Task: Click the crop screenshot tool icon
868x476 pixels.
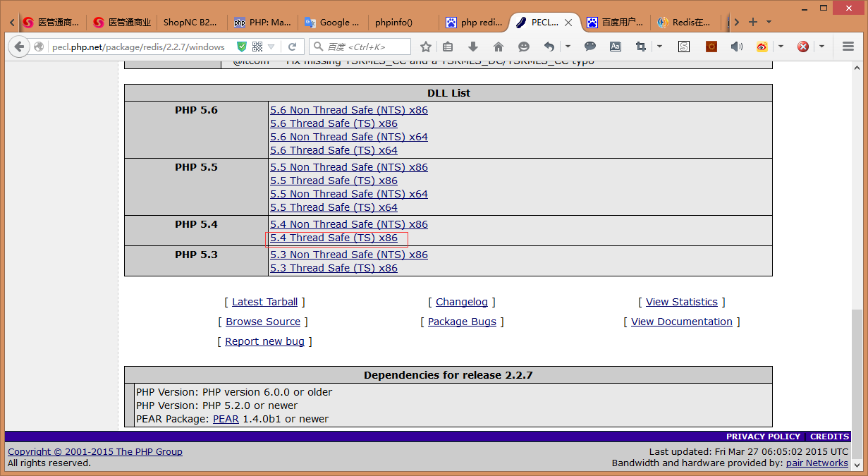Action: pyautogui.click(x=640, y=47)
